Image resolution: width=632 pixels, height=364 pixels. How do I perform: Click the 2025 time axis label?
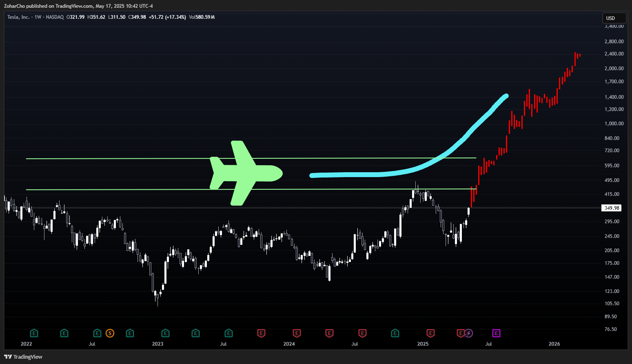pos(423,344)
